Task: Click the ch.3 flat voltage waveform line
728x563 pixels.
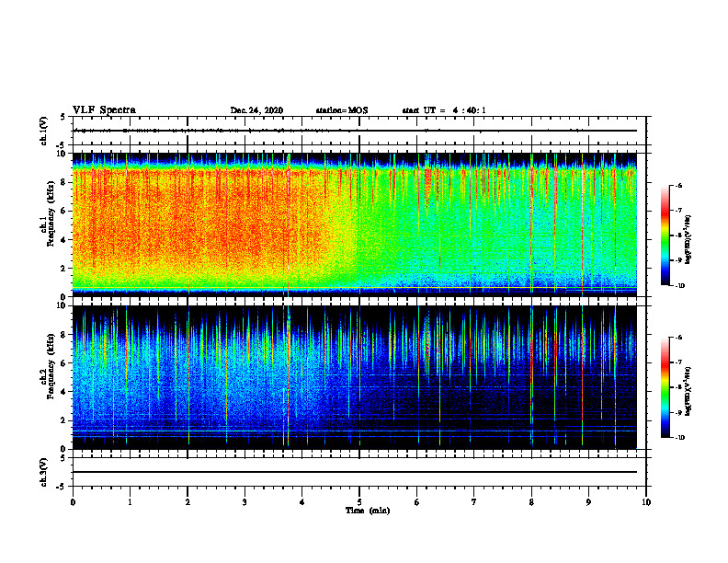Action: [x=355, y=472]
